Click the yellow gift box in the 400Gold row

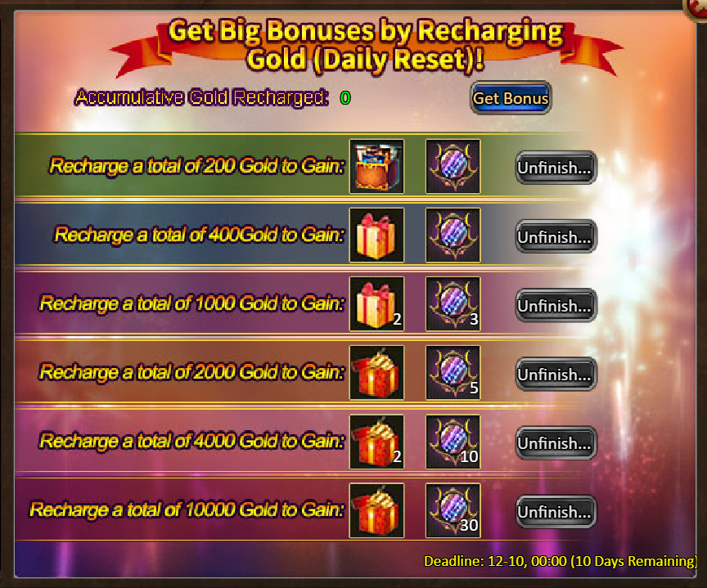pyautogui.click(x=376, y=236)
